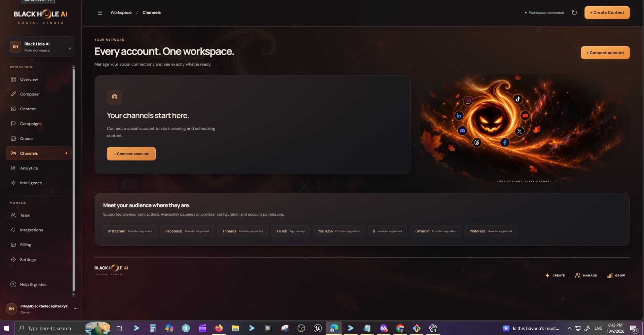
Task: Expand the Black Hole AI workspace switcher
Action: point(40,47)
